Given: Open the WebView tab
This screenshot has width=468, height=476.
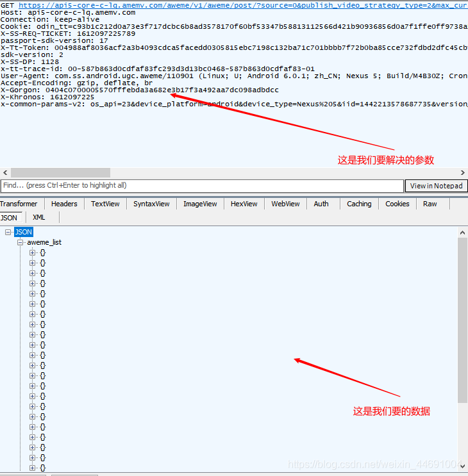Looking at the screenshot, I should tap(285, 204).
